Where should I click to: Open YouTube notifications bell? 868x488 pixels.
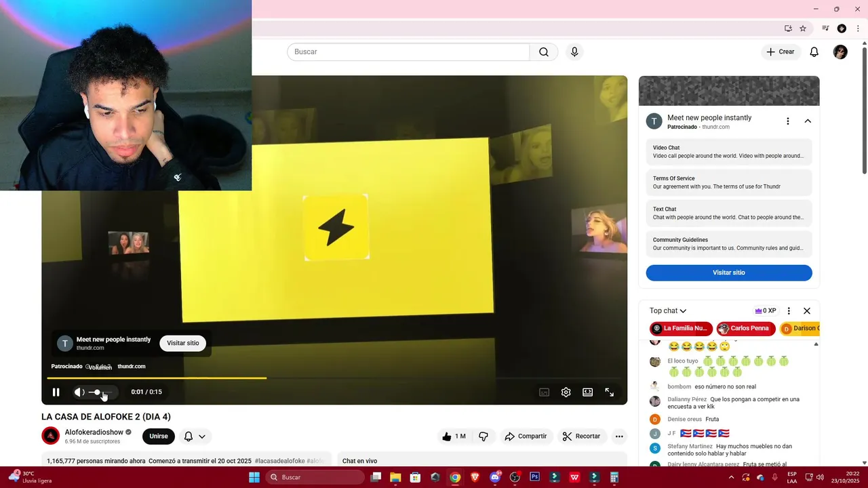pyautogui.click(x=814, y=52)
